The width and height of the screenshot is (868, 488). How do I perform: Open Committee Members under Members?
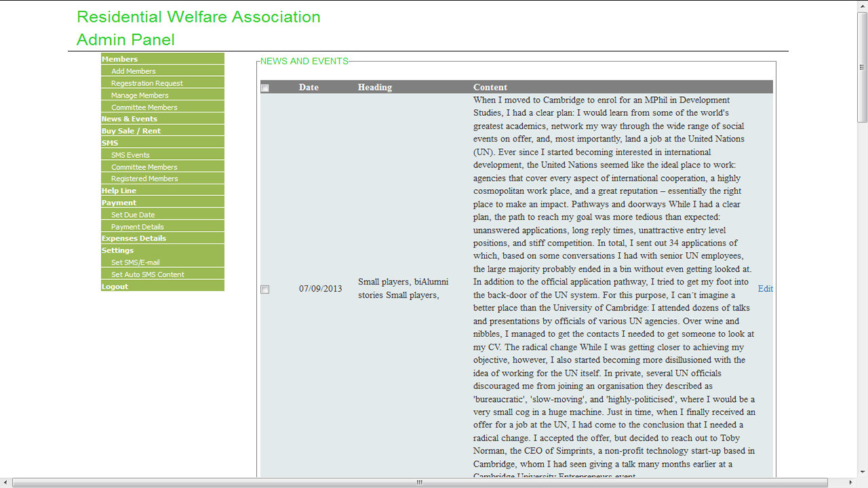click(x=163, y=107)
